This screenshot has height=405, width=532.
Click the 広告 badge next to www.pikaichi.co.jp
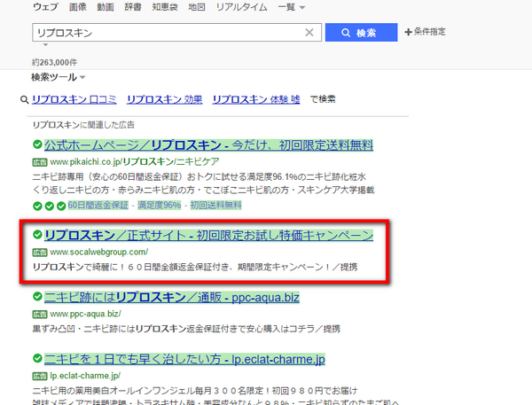[40, 163]
